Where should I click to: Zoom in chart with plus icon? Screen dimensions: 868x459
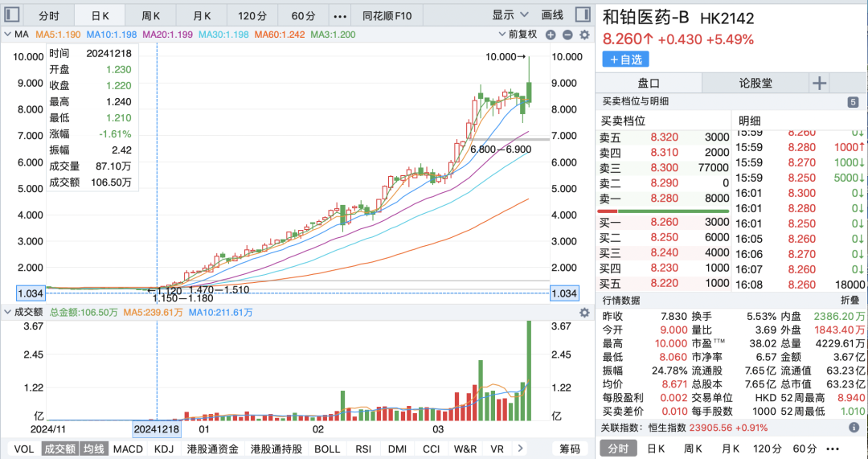point(551,35)
